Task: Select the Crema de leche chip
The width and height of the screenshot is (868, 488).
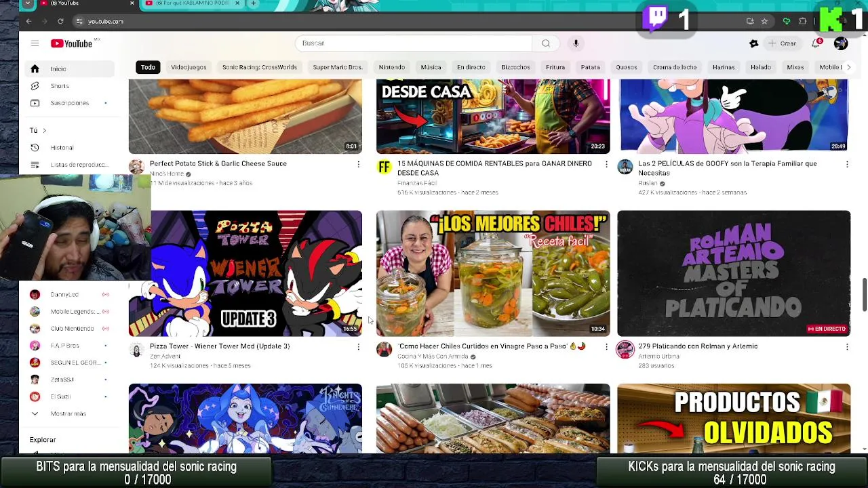Action: point(675,67)
